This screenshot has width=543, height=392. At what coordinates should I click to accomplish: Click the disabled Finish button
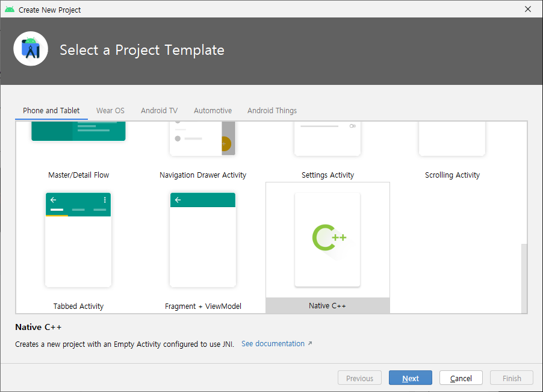512,378
